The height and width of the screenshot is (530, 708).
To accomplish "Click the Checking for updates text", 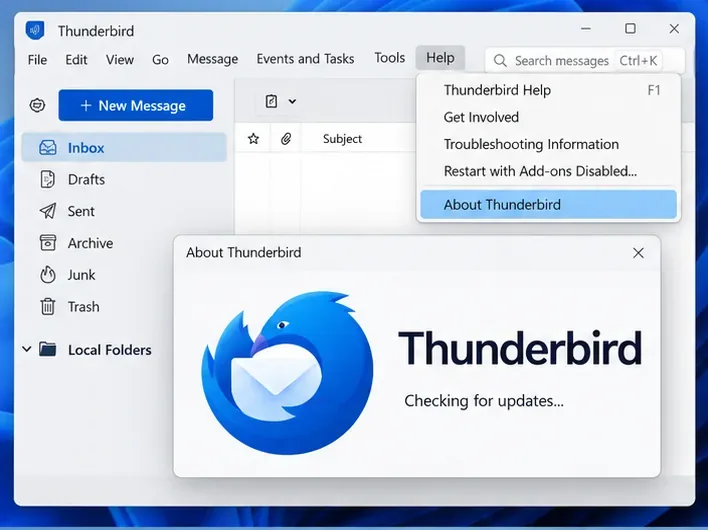I will [484, 401].
